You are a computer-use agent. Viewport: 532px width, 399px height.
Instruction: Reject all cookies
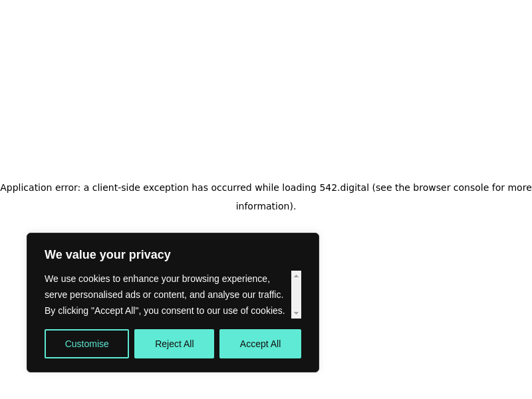pyautogui.click(x=174, y=344)
